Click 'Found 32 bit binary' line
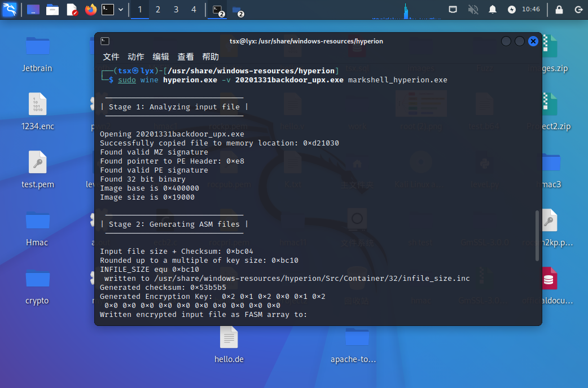 [143, 179]
